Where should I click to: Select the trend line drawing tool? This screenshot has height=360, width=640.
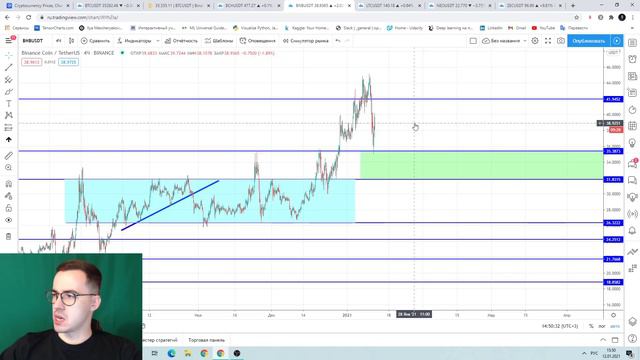click(9, 67)
